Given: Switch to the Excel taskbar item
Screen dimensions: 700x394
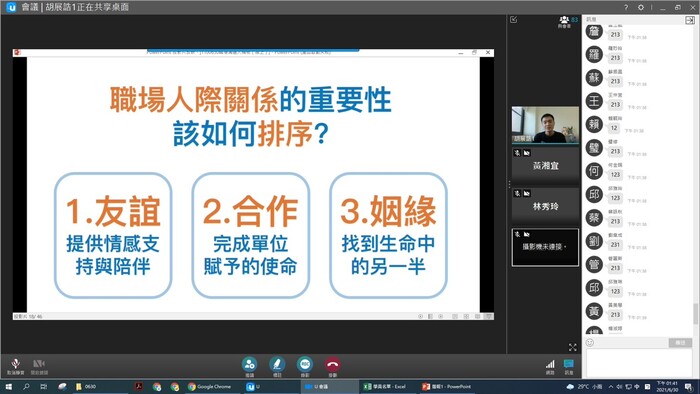Looking at the screenshot, I should coord(387,386).
